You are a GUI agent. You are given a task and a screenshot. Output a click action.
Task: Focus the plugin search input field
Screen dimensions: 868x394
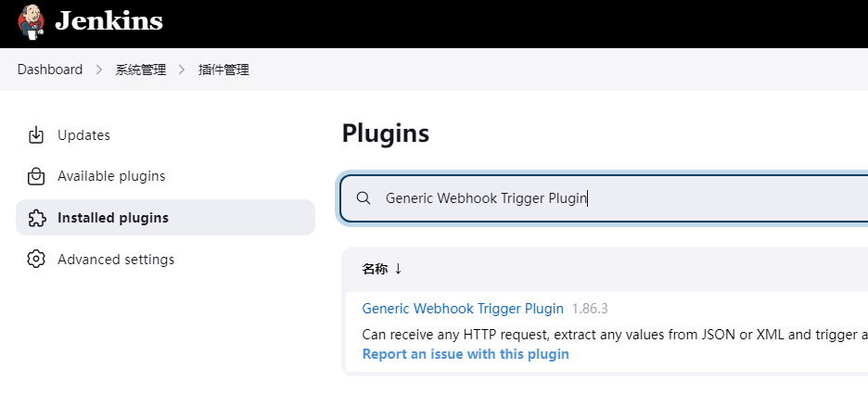[605, 198]
